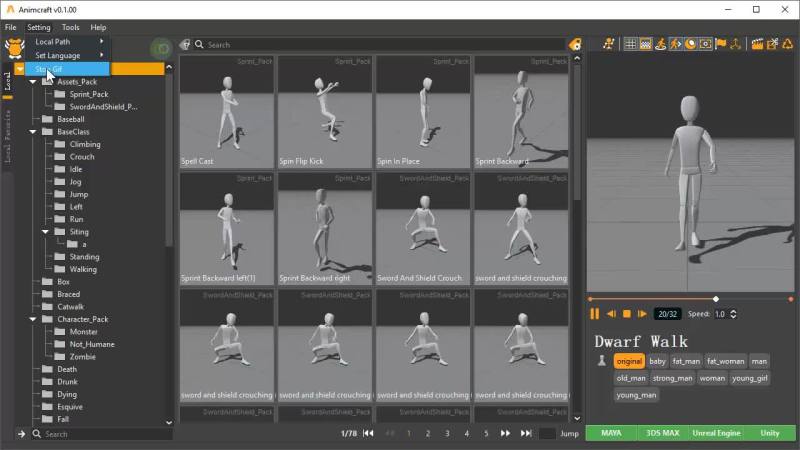Click the triangular recycle icon

(x=788, y=44)
